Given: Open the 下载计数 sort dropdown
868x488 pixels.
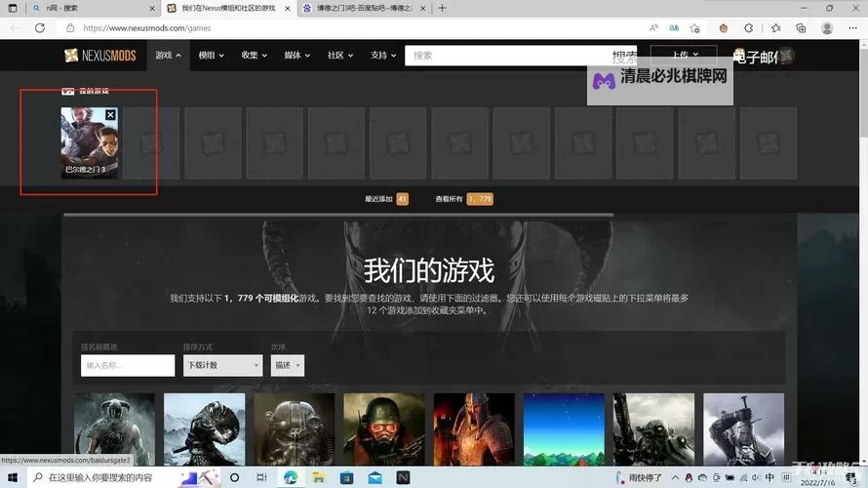Looking at the screenshot, I should pyautogui.click(x=222, y=365).
